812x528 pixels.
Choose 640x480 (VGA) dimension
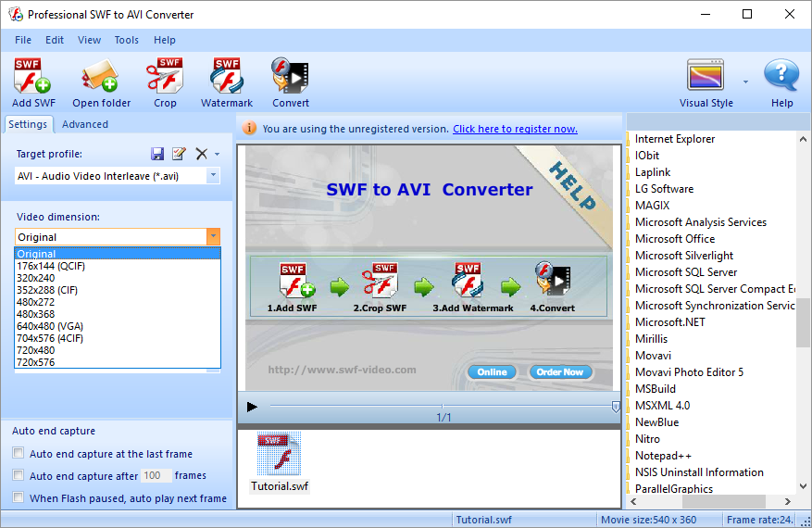118,326
